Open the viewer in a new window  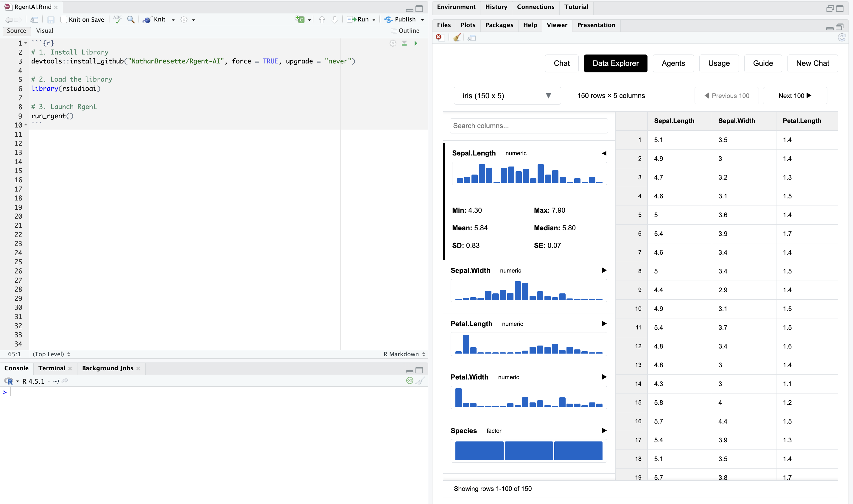472,37
